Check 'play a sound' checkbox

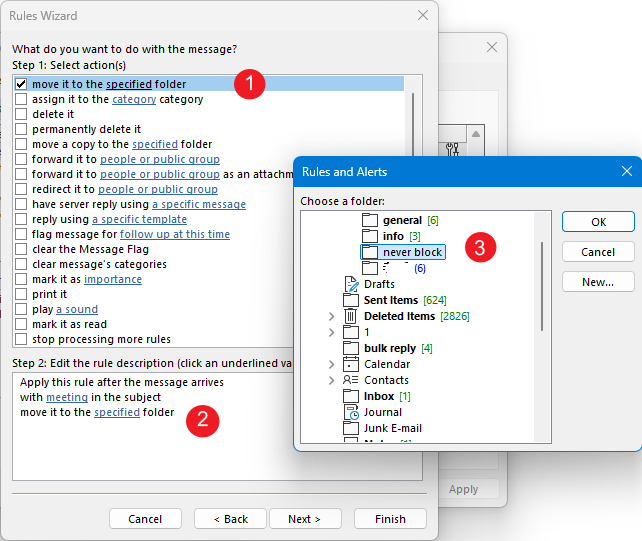pos(21,309)
